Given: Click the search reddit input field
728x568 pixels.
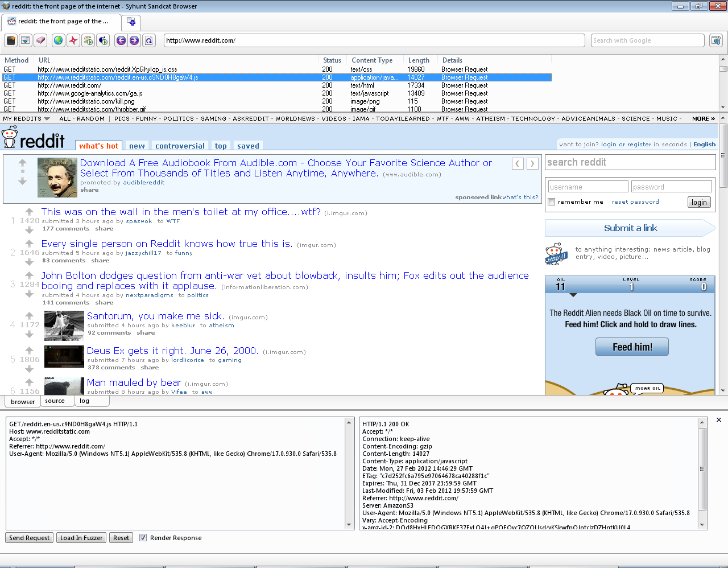Looking at the screenshot, I should click(x=630, y=163).
